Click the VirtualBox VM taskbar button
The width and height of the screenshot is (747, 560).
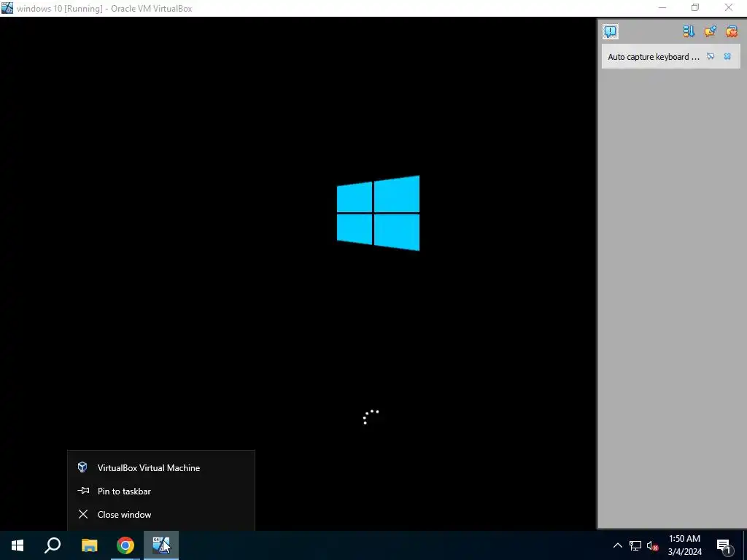click(x=161, y=545)
